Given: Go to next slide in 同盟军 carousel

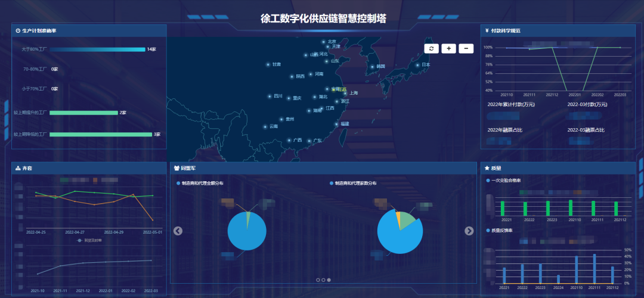Looking at the screenshot, I should click(469, 231).
